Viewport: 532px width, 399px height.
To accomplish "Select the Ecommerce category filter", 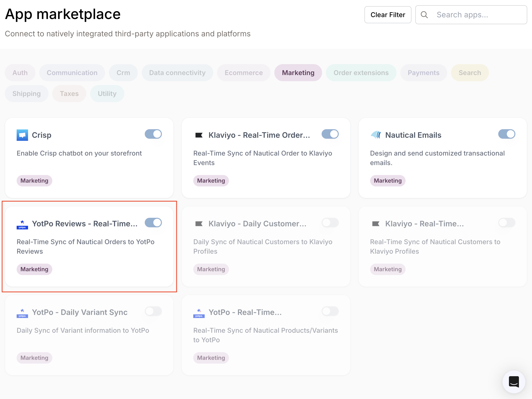I will [x=243, y=73].
